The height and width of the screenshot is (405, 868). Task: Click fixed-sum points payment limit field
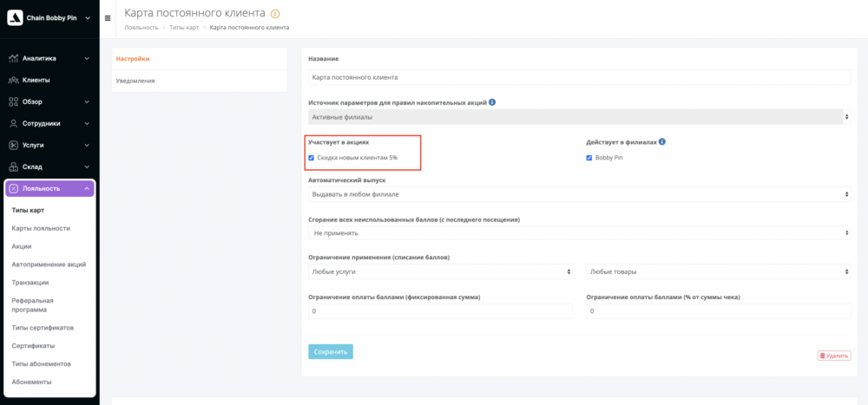click(x=440, y=311)
